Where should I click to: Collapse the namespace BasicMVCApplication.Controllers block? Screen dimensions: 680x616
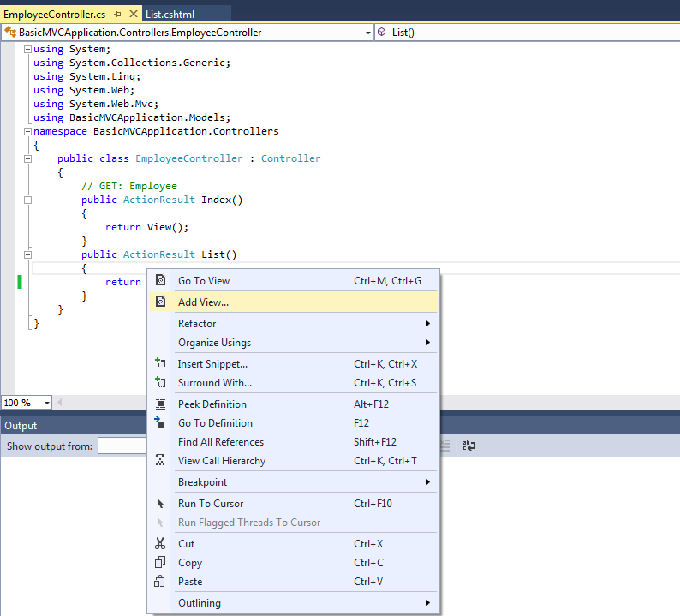click(x=27, y=132)
